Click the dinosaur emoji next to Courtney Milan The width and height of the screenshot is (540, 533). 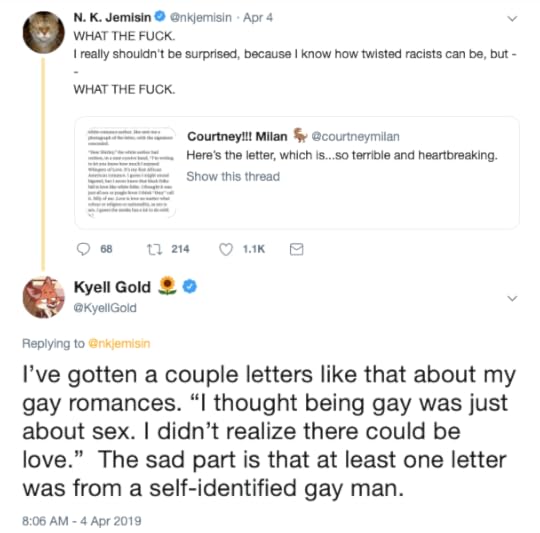pos(300,135)
